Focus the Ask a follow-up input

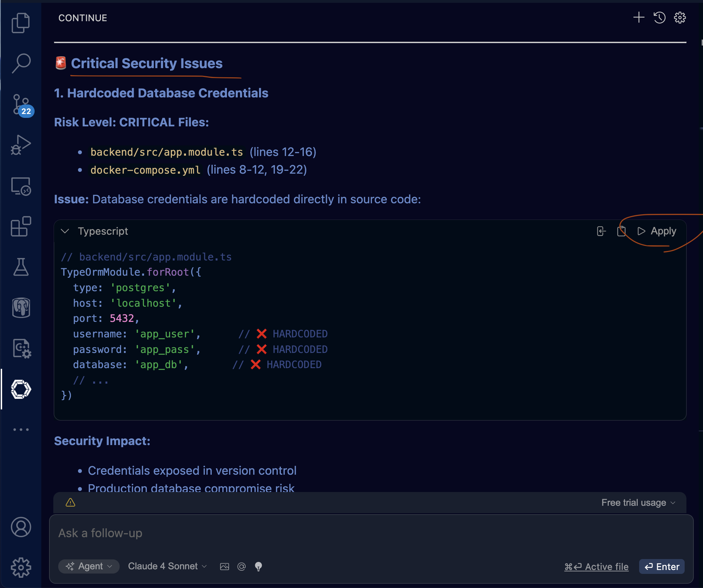[371, 533]
